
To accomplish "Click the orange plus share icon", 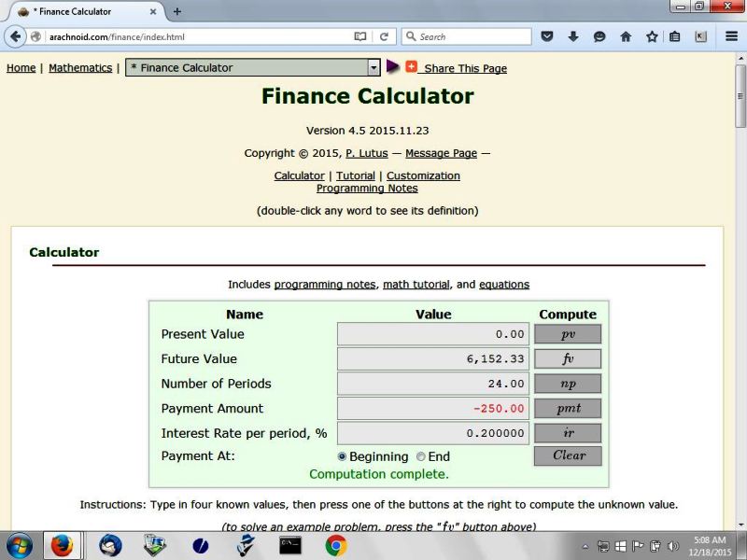I will pyautogui.click(x=411, y=66).
